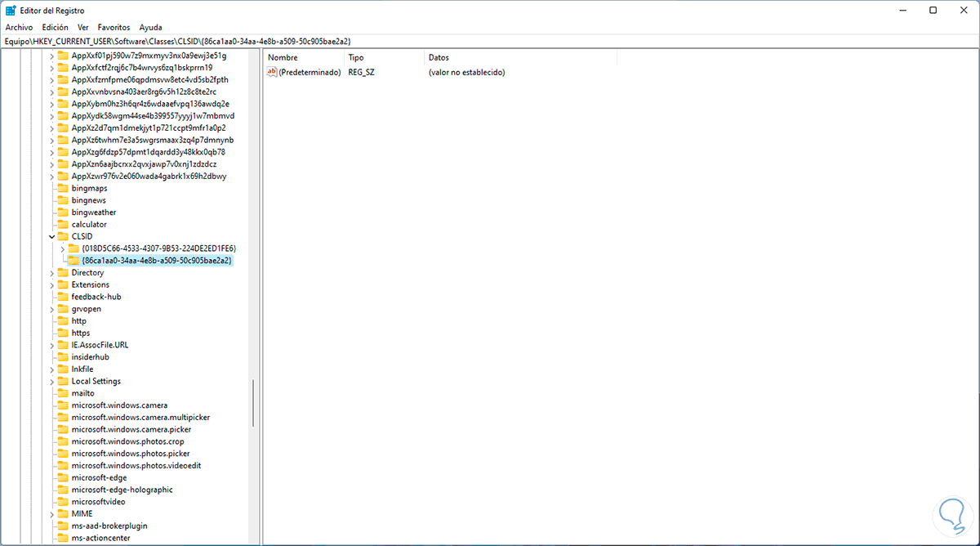Expand the grvopen key
Screen dimensions: 980x546
[52, 309]
